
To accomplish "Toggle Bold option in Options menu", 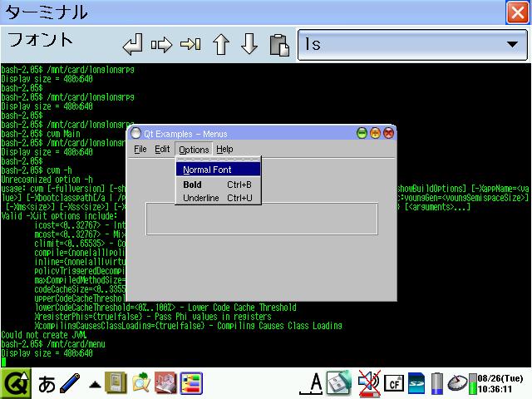I will pyautogui.click(x=218, y=185).
